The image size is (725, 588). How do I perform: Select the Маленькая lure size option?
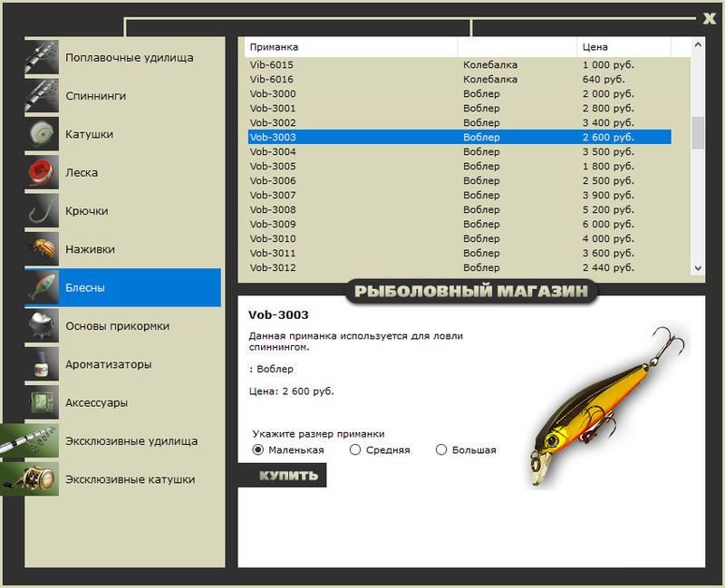[x=258, y=449]
